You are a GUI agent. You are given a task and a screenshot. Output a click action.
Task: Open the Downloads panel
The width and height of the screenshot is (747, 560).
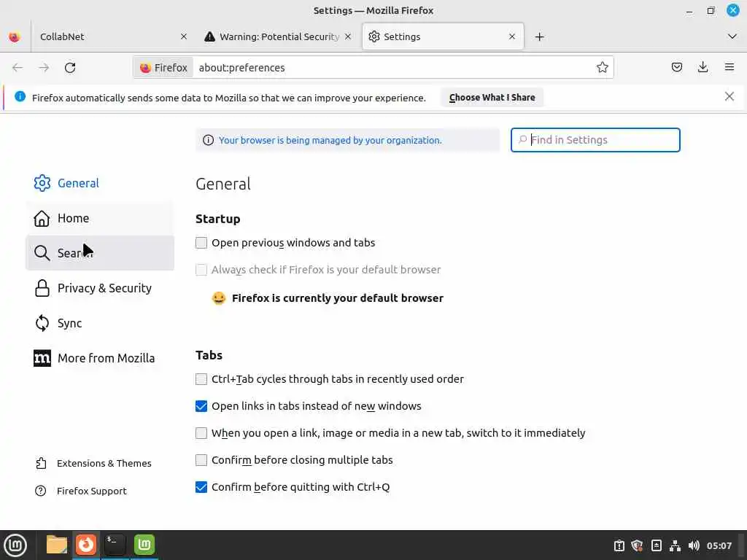(703, 67)
